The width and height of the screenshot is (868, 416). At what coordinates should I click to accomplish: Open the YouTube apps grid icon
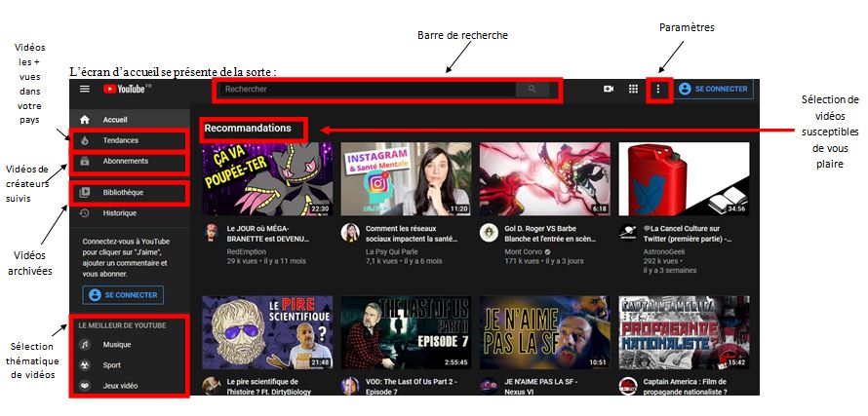(x=633, y=89)
